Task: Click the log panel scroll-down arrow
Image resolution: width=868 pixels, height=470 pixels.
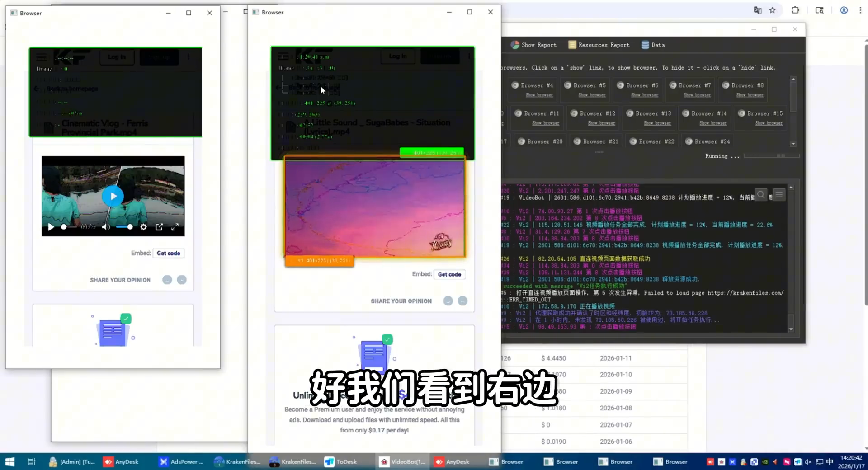Action: pyautogui.click(x=791, y=329)
